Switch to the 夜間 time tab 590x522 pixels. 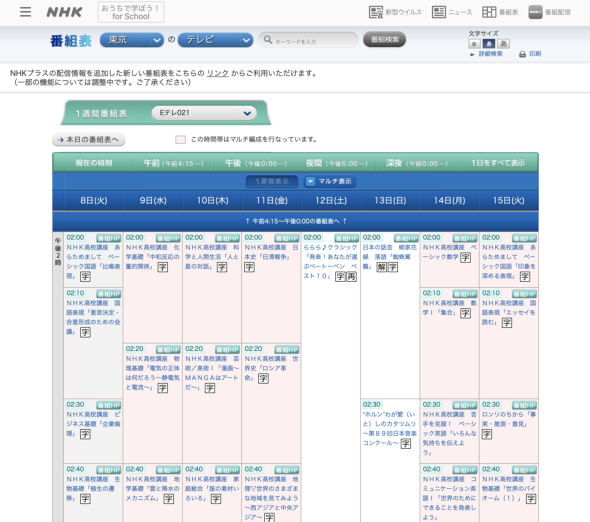(336, 163)
